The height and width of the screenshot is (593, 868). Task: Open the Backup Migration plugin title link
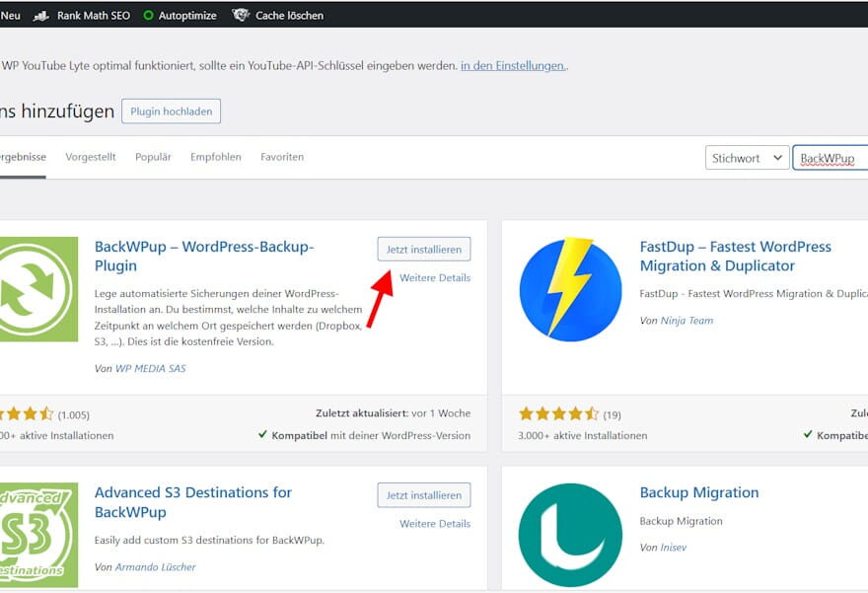coord(699,492)
